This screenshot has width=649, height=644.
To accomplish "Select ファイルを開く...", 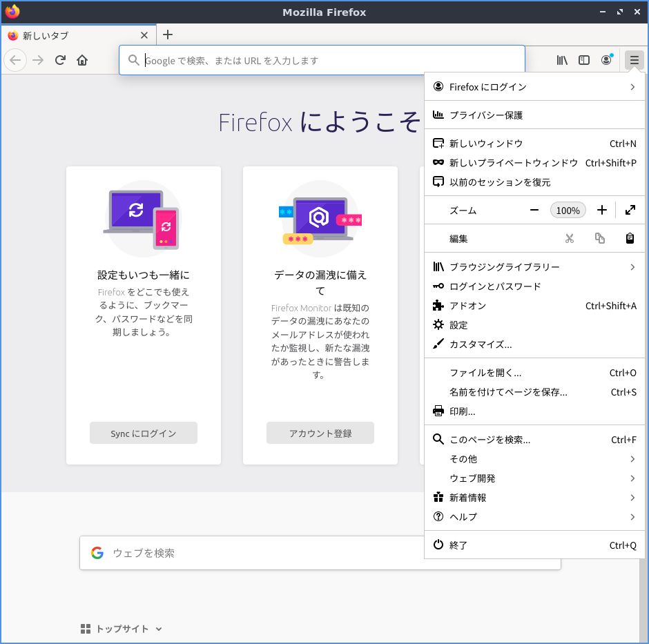I will 534,373.
